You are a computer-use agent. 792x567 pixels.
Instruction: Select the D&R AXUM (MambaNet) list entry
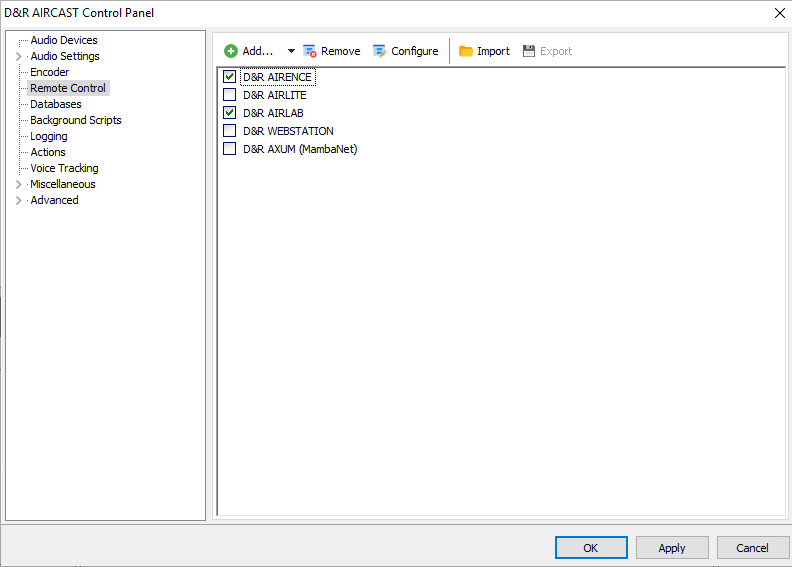[300, 149]
